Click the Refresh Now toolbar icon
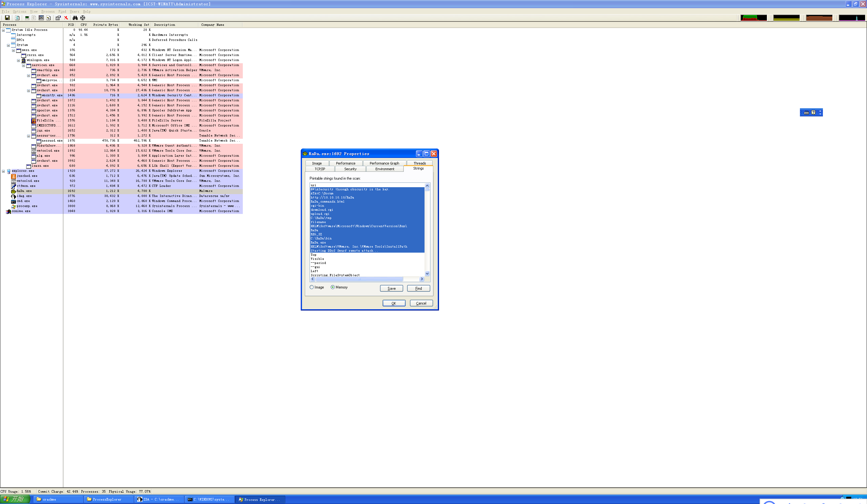The height and width of the screenshot is (504, 867). 17,18
